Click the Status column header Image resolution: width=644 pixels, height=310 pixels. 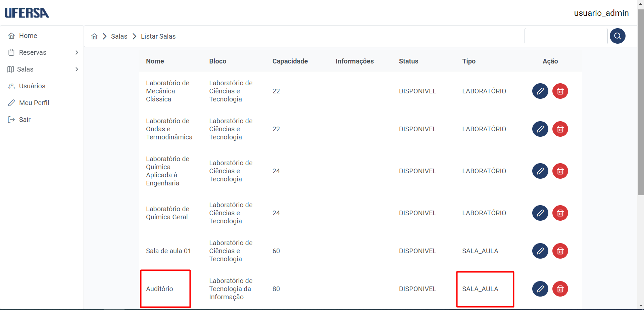point(408,61)
